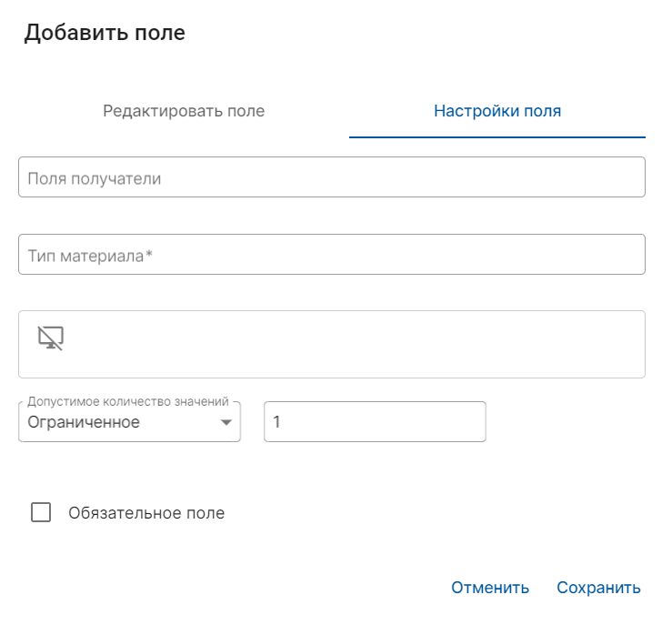This screenshot has height=625, width=672.
Task: Switch to the Редактировать поле tab
Action: [x=184, y=111]
